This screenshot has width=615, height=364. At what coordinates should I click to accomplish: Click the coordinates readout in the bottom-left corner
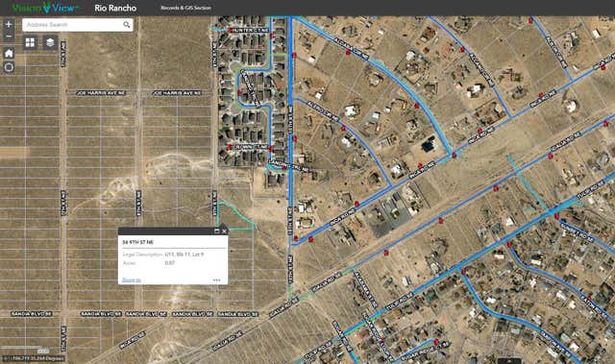pyautogui.click(x=35, y=358)
